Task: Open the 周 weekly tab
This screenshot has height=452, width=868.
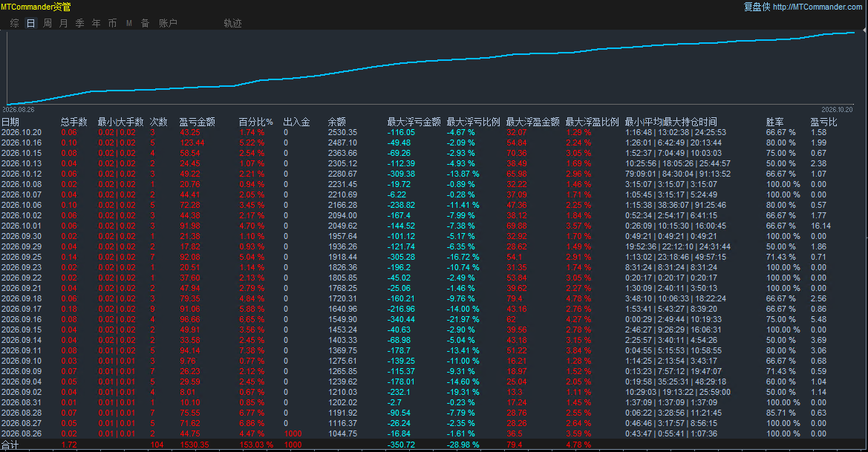Action: [x=48, y=23]
